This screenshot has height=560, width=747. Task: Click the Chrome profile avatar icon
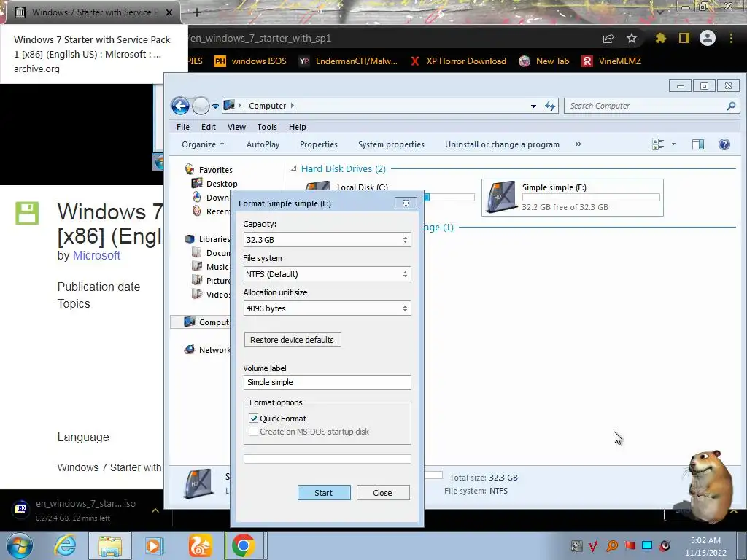[x=708, y=38]
